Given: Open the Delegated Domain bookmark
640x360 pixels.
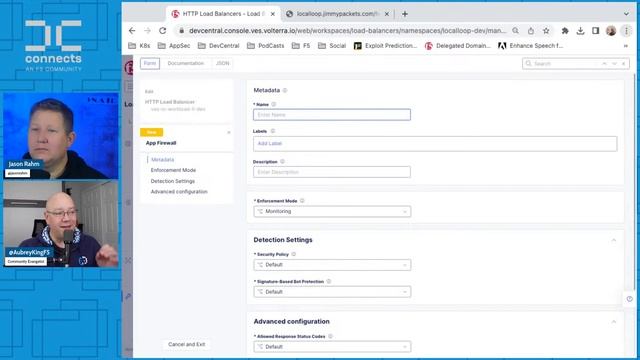Looking at the screenshot, I should 458,46.
